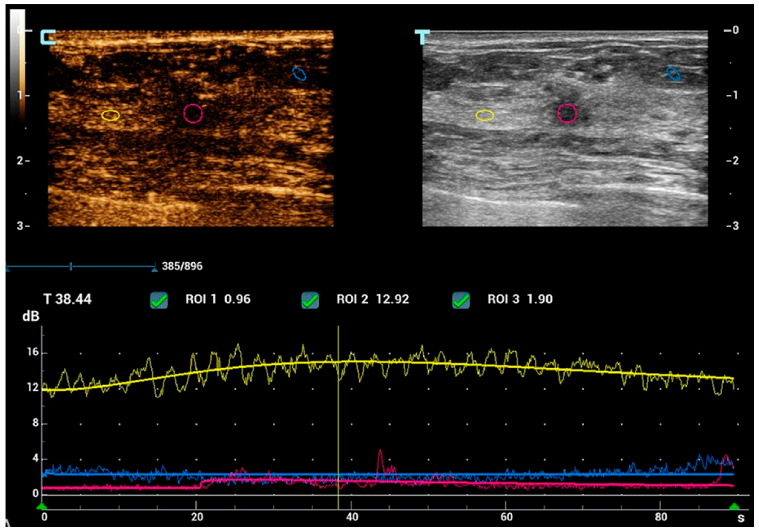Click the frame slider right end triangle
This screenshot has width=759, height=532.
pyautogui.click(x=154, y=270)
